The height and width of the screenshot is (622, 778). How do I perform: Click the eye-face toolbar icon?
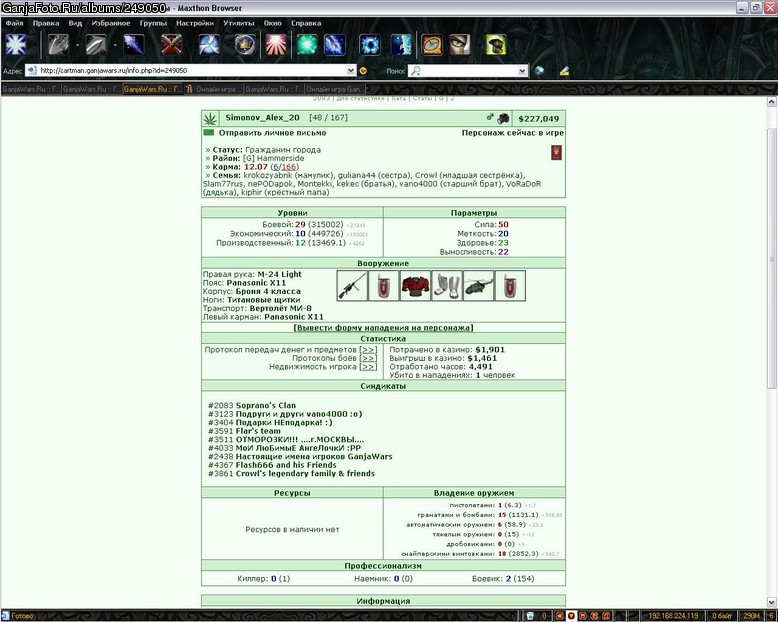[x=460, y=45]
